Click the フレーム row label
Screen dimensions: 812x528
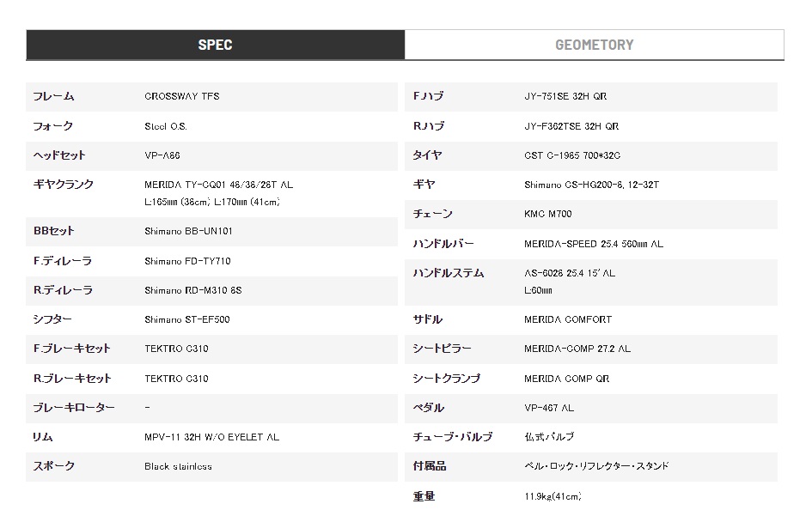point(54,96)
